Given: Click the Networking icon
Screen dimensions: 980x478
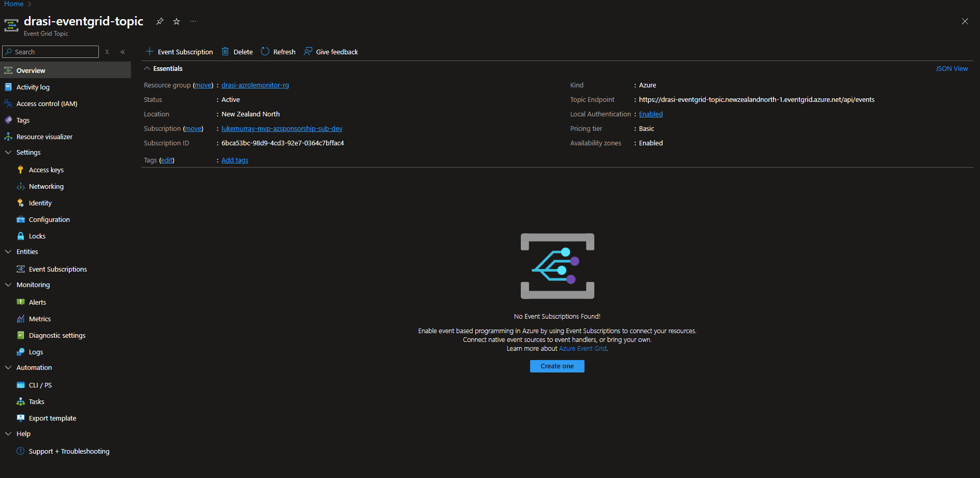Looking at the screenshot, I should [21, 186].
